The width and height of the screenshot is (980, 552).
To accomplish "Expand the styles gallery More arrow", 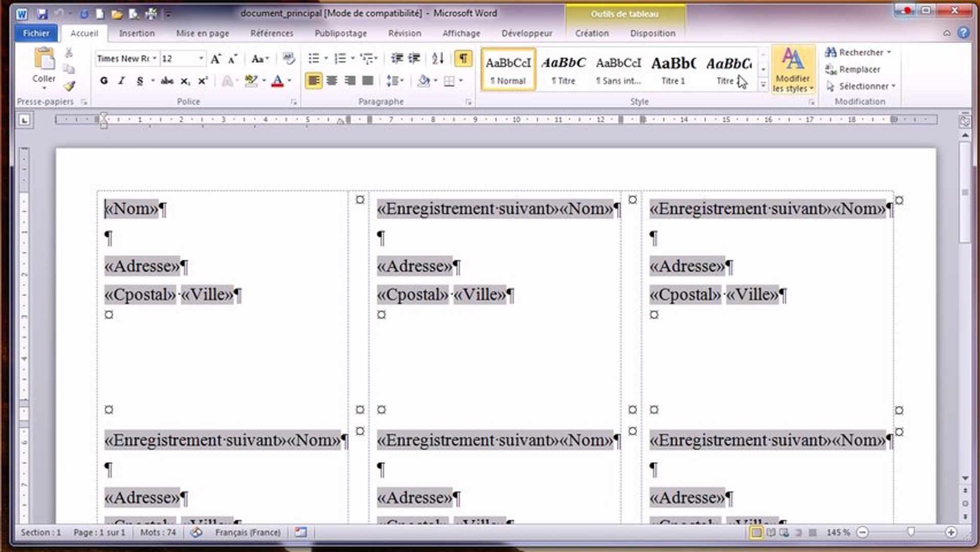I will [x=763, y=85].
